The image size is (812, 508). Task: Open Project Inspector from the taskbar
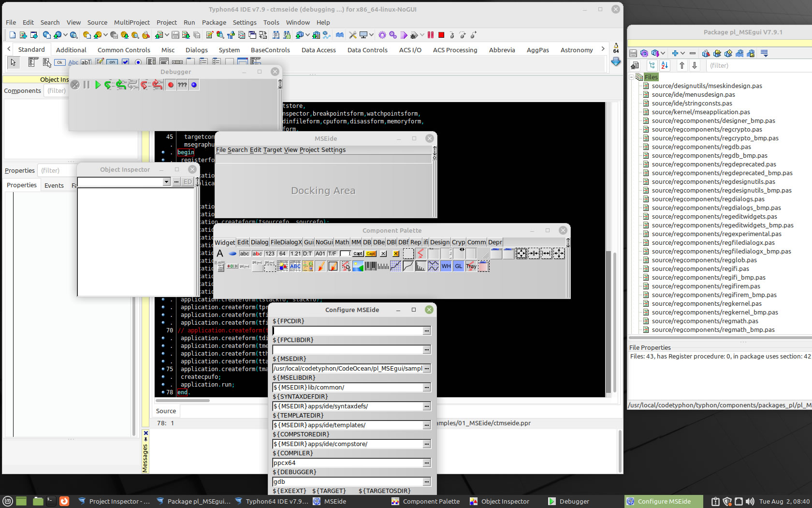coord(115,501)
